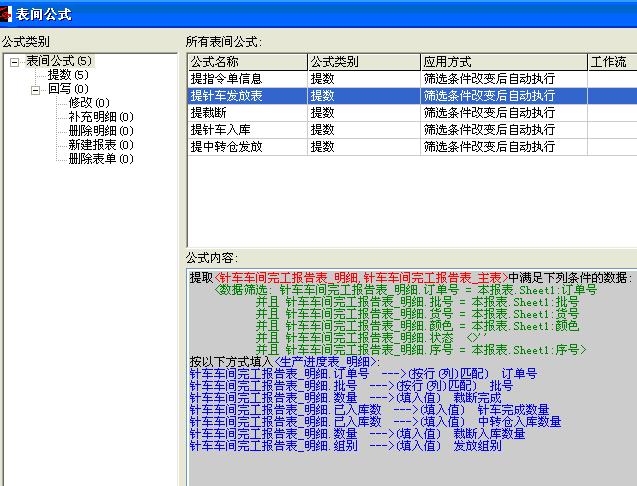637x486 pixels.
Task: Select the 提数 (5) tree item
Action: [x=67, y=75]
